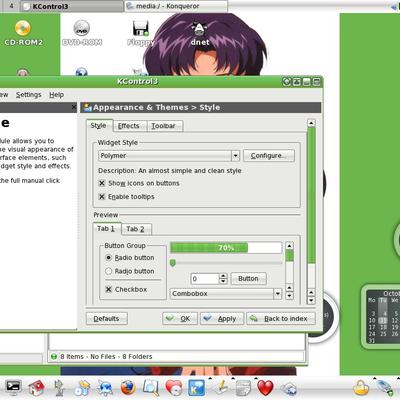Open the Help menu
The image size is (400, 400).
point(57,95)
